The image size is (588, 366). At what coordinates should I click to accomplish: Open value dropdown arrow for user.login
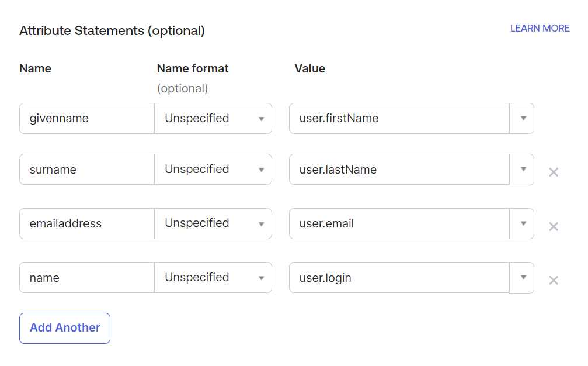(521, 278)
